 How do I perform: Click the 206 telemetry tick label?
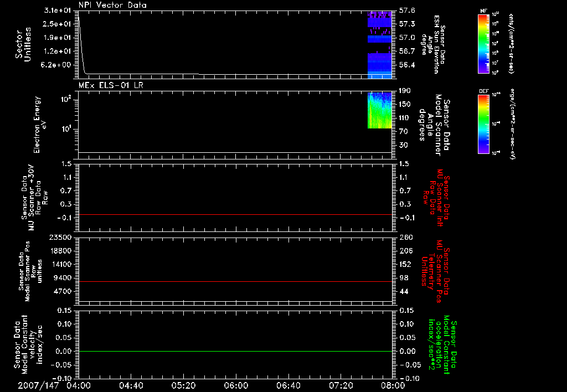tap(406, 251)
